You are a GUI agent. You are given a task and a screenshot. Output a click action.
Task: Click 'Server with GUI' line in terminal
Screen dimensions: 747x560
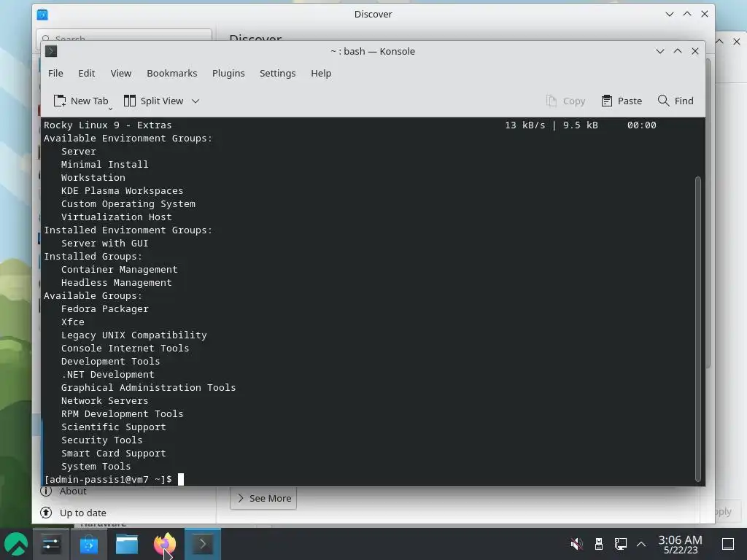pos(105,244)
